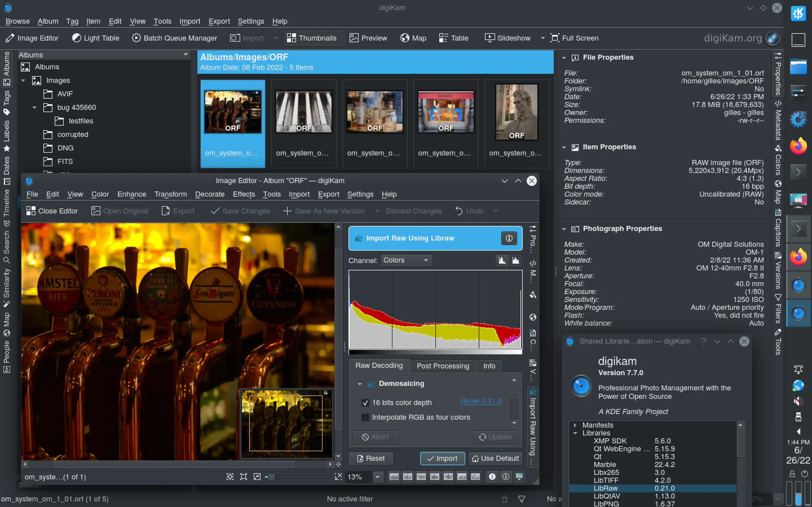
Task: Click the editor zoom slider
Action: coord(272,477)
